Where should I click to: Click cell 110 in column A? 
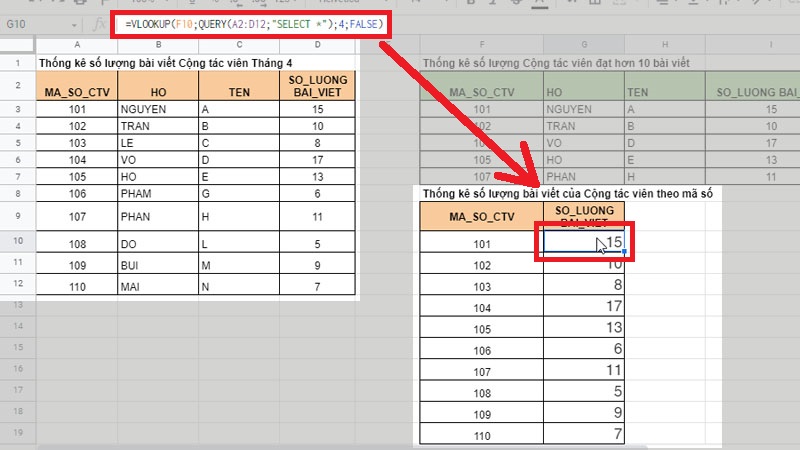click(77, 288)
